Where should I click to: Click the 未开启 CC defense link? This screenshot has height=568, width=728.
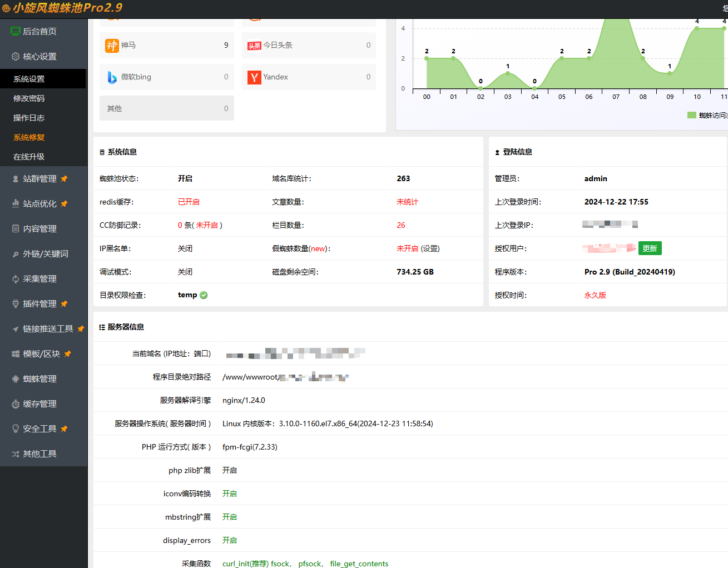(207, 225)
